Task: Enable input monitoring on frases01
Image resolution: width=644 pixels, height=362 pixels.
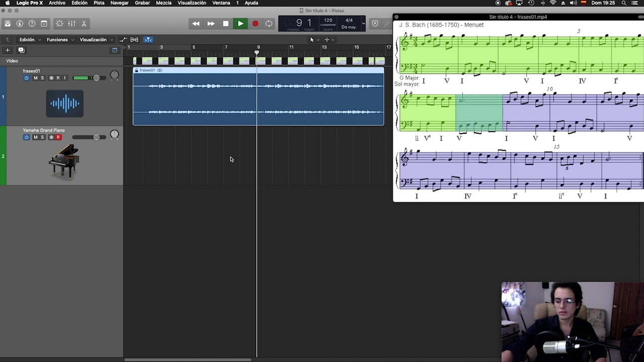Action: (x=64, y=78)
